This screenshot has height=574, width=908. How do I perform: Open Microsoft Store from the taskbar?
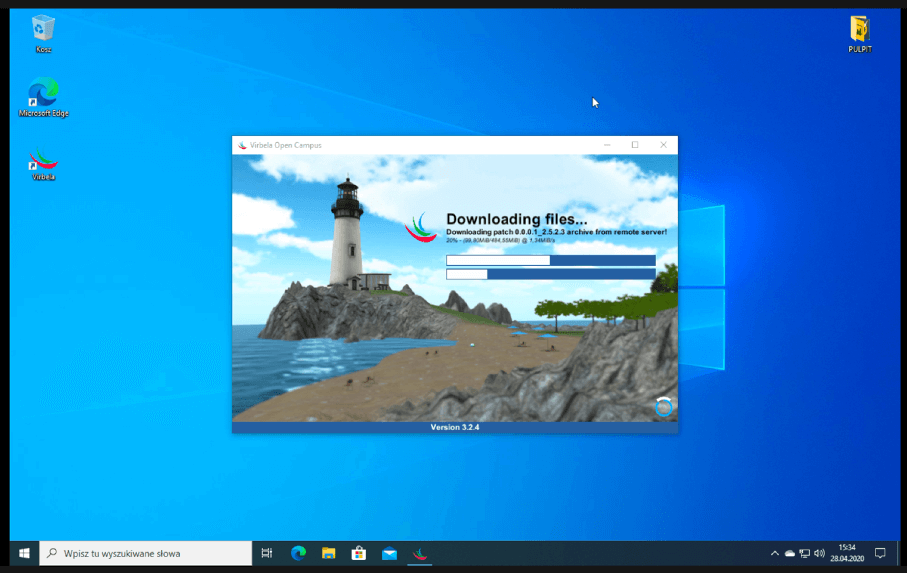tap(358, 553)
